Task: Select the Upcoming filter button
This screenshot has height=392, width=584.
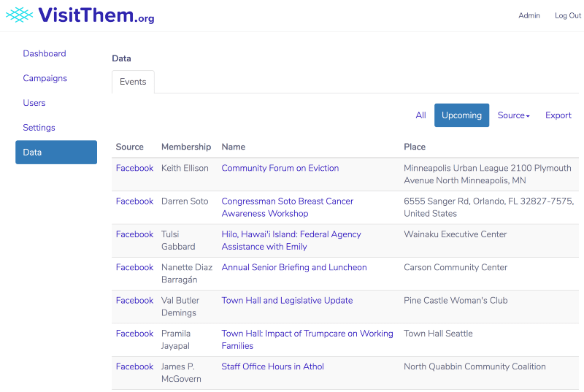Action: click(461, 115)
